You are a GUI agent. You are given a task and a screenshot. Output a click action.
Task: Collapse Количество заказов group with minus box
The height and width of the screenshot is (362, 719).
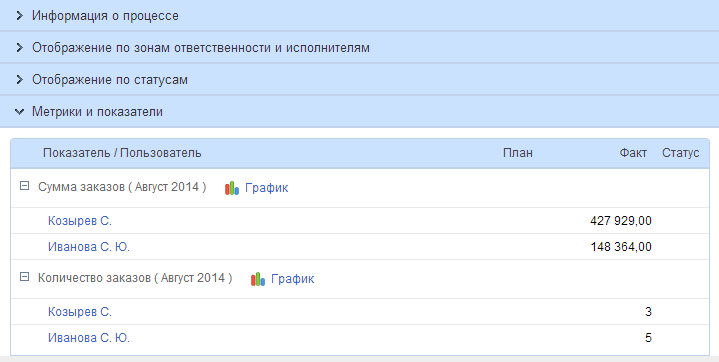point(25,277)
